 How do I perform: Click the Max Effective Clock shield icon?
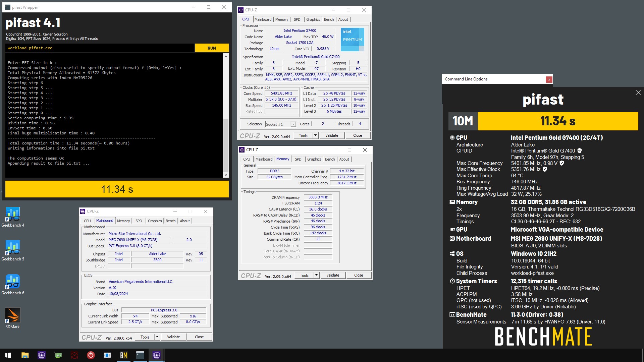click(x=545, y=169)
